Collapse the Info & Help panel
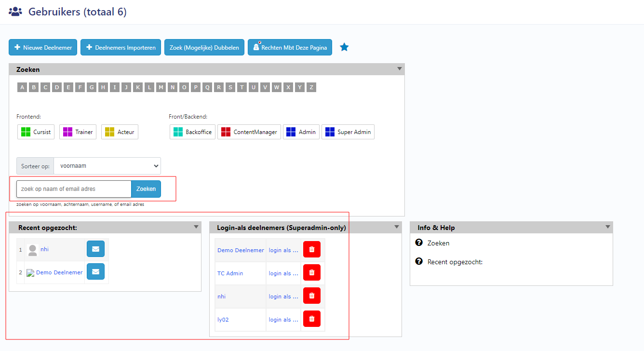Viewport: 644px width, 351px height. coord(607,227)
